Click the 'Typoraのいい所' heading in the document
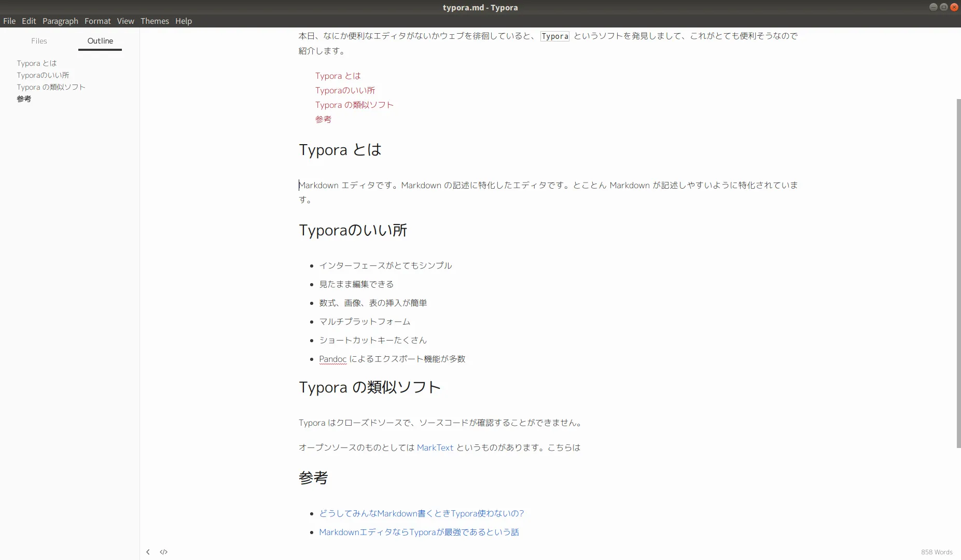Viewport: 961px width, 560px height. (353, 230)
